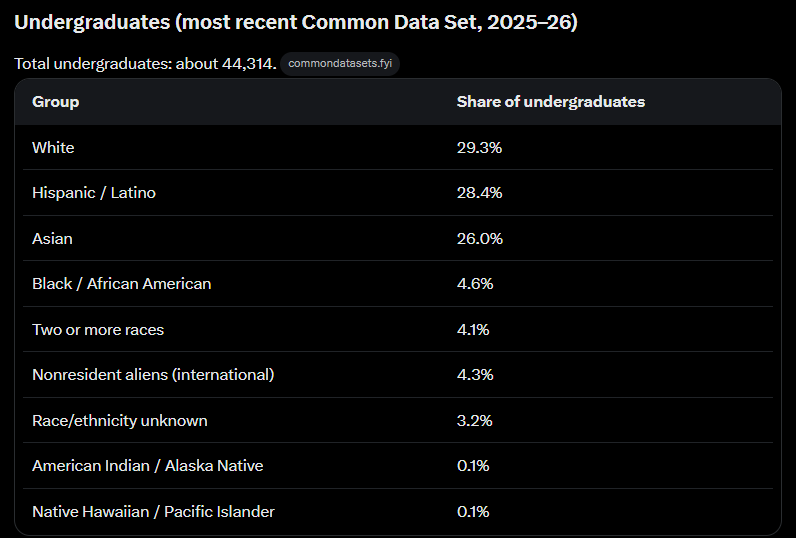
Task: Select the Race/ethnicity unknown row
Action: pyautogui.click(x=398, y=420)
